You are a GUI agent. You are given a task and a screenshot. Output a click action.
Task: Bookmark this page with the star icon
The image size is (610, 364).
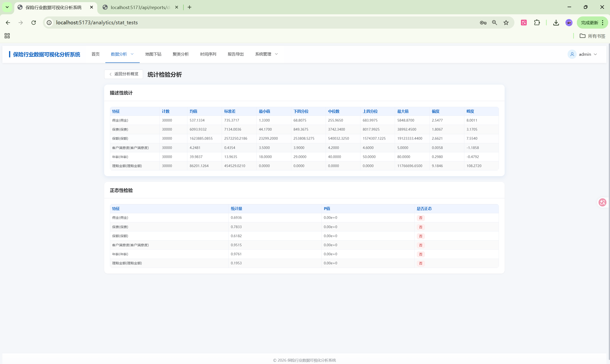point(506,23)
